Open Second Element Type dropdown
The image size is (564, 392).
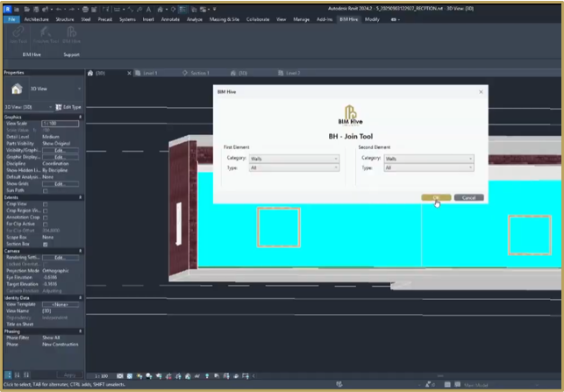click(x=429, y=167)
